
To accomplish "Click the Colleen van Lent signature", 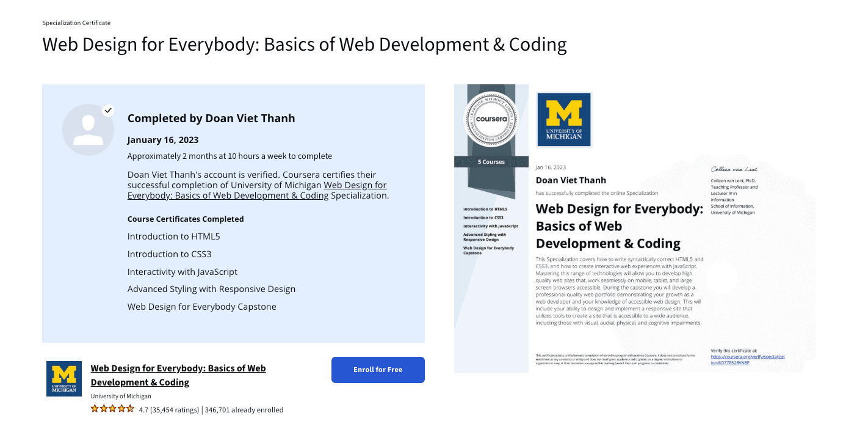I will pyautogui.click(x=734, y=169).
